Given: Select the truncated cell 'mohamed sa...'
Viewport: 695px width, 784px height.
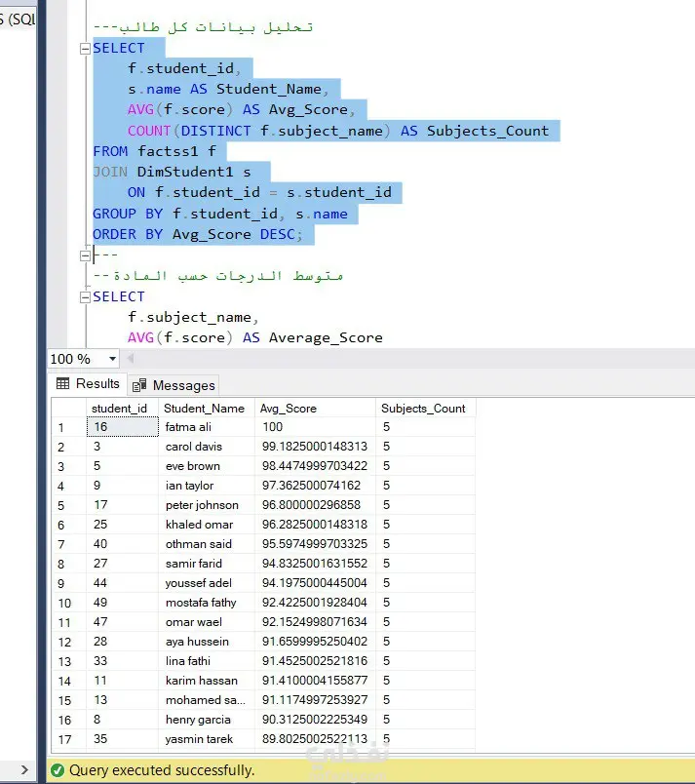Looking at the screenshot, I should click(x=207, y=700).
